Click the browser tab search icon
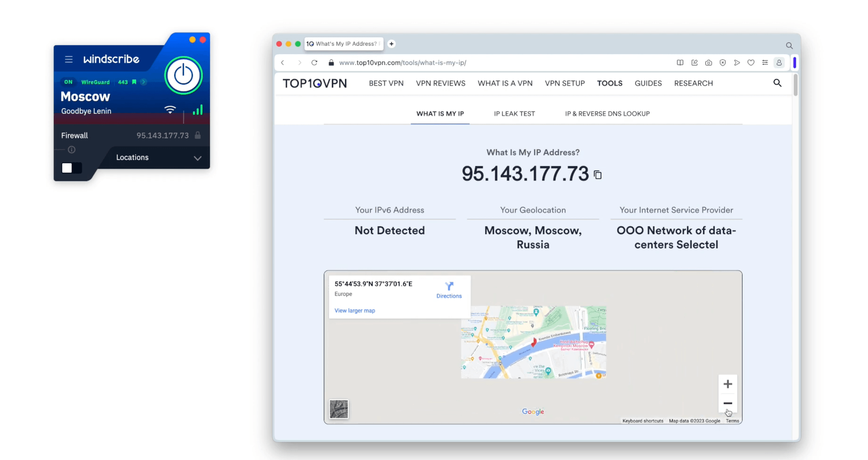The width and height of the screenshot is (868, 460). point(789,45)
